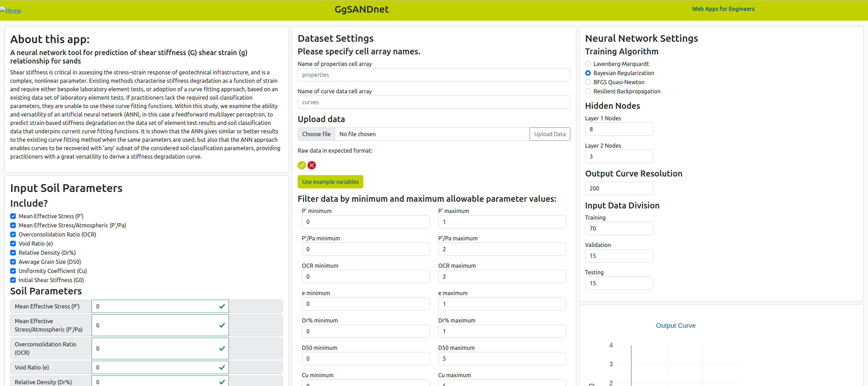Screen dimensions: 868x386
Task: Click the Output Curve Resolution input
Action: pos(618,188)
